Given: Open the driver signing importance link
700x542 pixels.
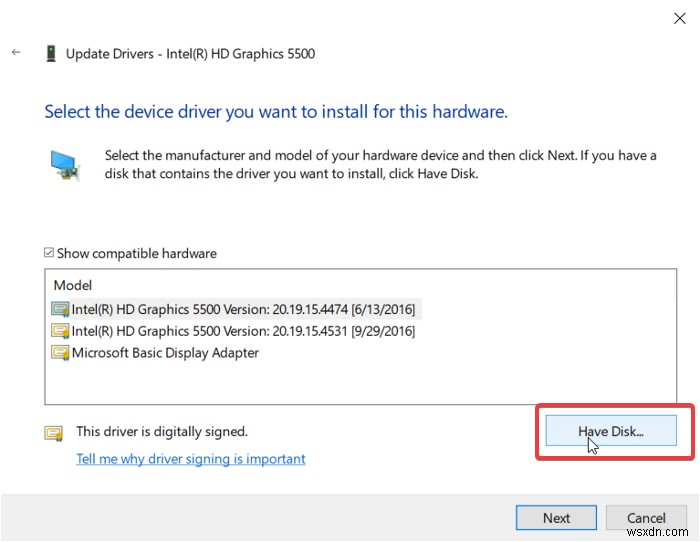Looking at the screenshot, I should pyautogui.click(x=191, y=459).
